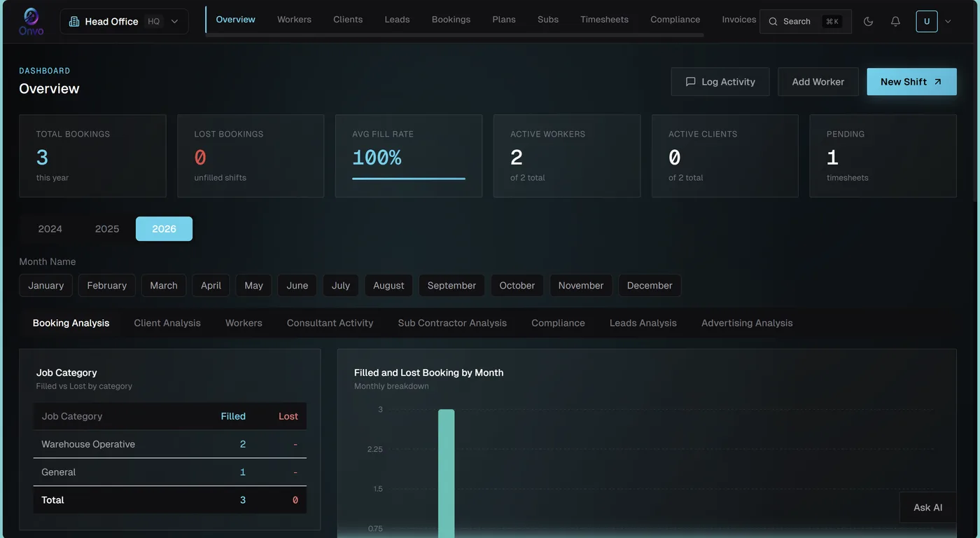Viewport: 980px width, 538px height.
Task: Click the user avatar U
Action: click(927, 22)
